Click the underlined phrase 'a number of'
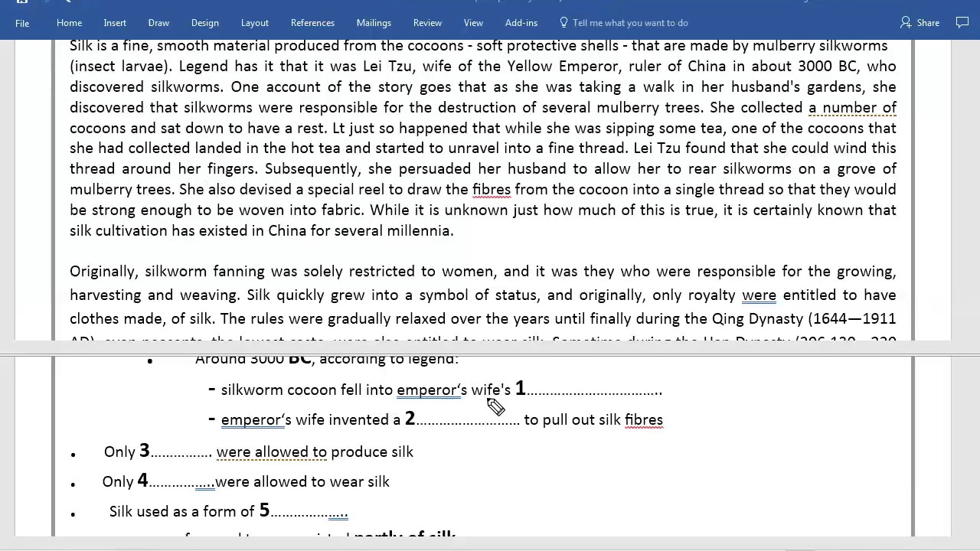980x551 pixels. (x=852, y=107)
